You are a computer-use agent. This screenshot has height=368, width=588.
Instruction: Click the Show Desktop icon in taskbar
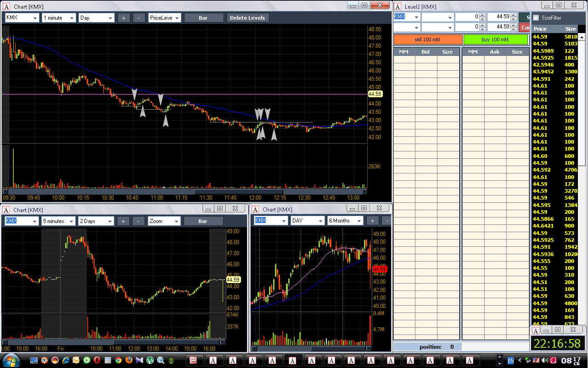[x=34, y=361]
